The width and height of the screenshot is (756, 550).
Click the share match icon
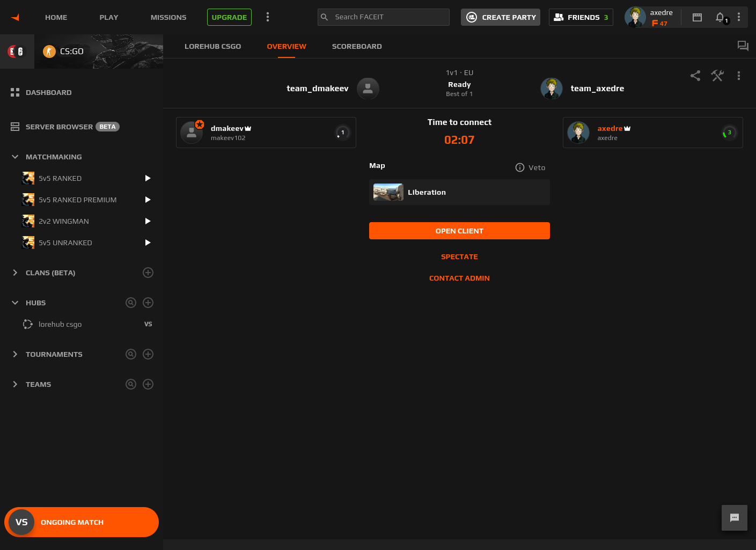[695, 76]
